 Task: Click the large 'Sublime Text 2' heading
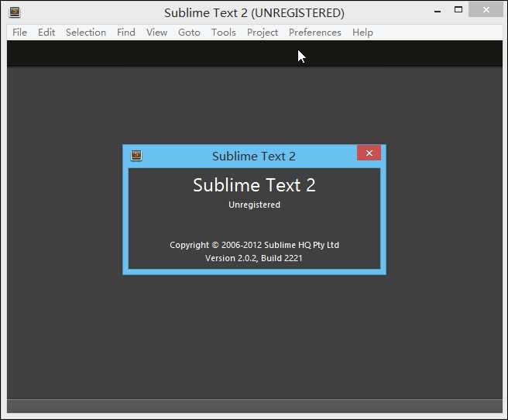[254, 185]
